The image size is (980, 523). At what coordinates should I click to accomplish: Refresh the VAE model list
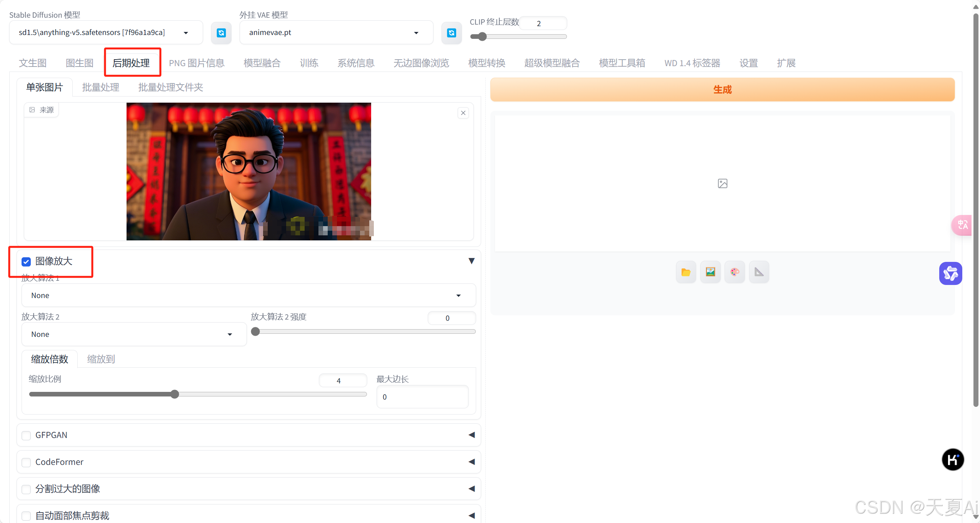[x=451, y=33]
